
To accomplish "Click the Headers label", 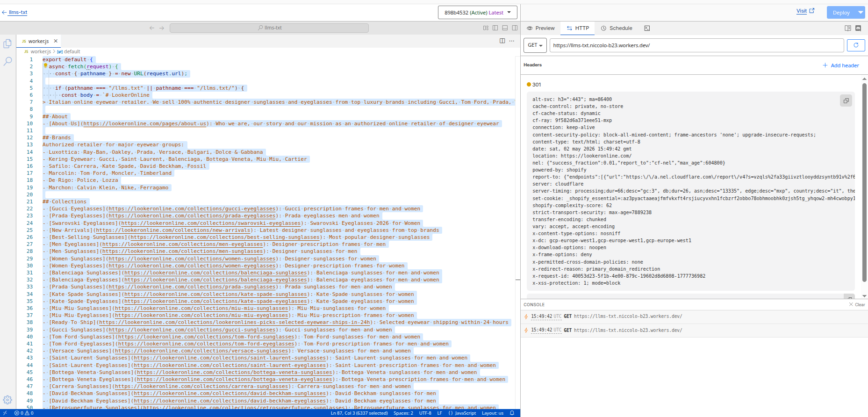I will (x=532, y=65).
